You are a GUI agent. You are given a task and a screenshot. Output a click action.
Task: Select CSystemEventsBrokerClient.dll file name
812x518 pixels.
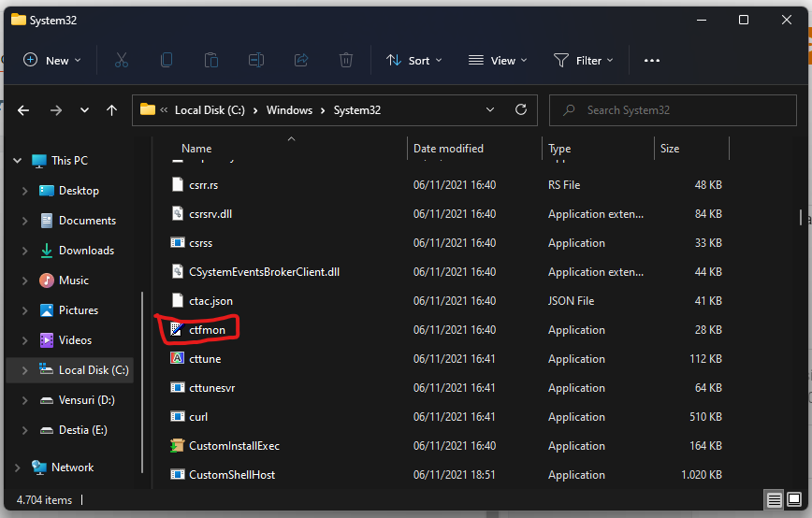[x=264, y=272]
